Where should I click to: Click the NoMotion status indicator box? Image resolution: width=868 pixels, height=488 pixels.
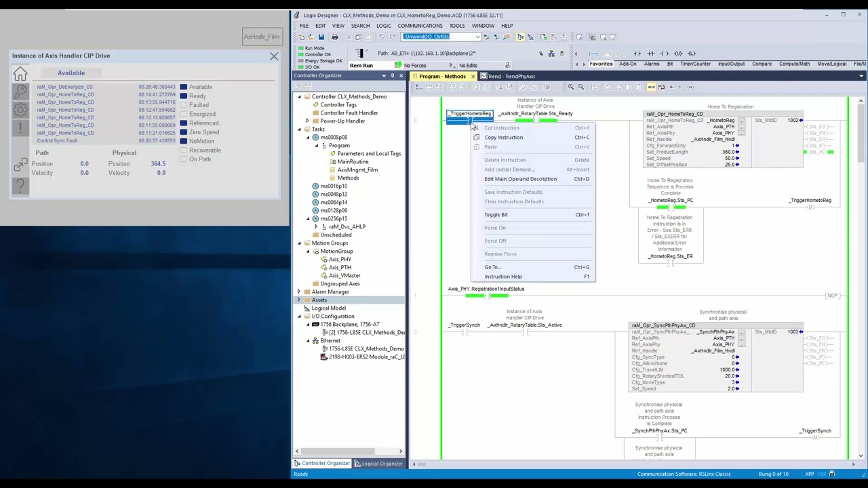pyautogui.click(x=183, y=141)
